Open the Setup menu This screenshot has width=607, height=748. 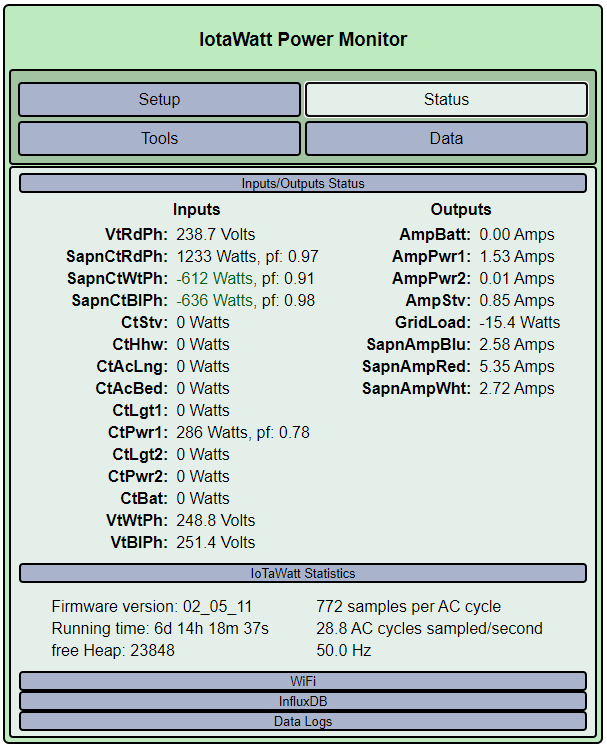pos(159,99)
